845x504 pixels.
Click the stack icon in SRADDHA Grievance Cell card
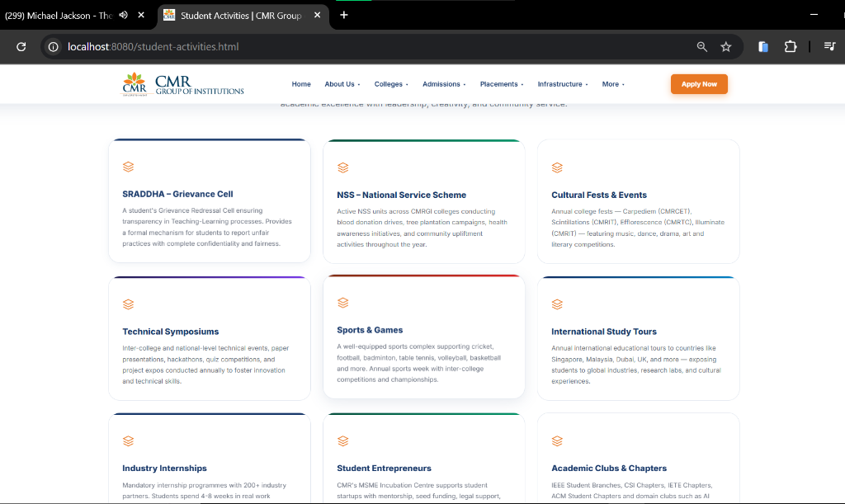128,167
